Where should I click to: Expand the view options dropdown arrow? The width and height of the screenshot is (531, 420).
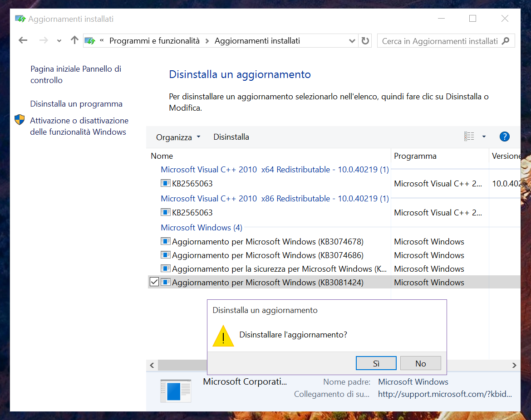(x=484, y=137)
